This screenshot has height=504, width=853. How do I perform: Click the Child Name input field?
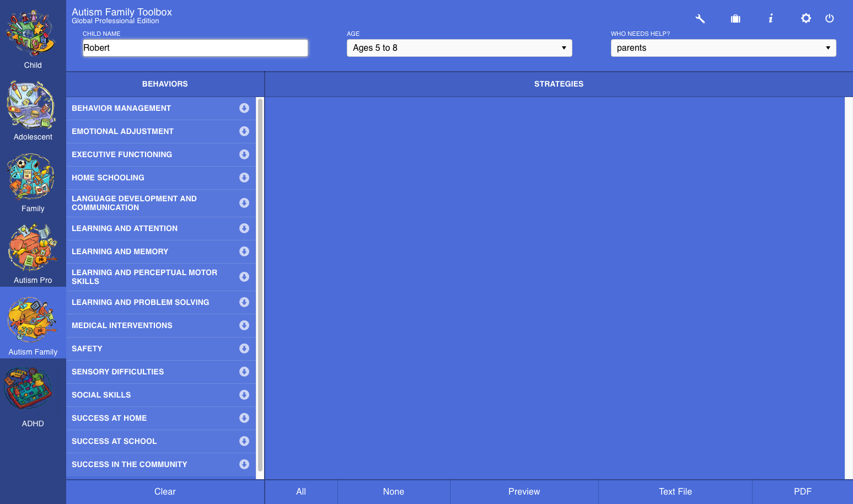[195, 48]
